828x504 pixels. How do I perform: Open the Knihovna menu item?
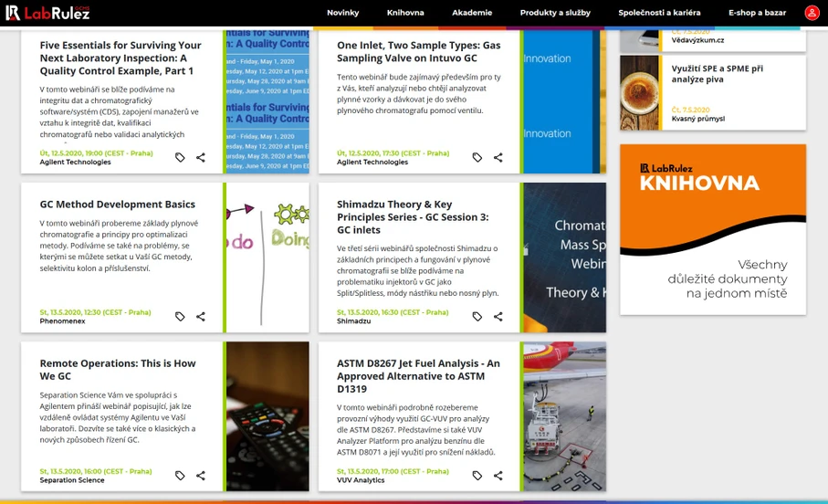[x=405, y=13]
